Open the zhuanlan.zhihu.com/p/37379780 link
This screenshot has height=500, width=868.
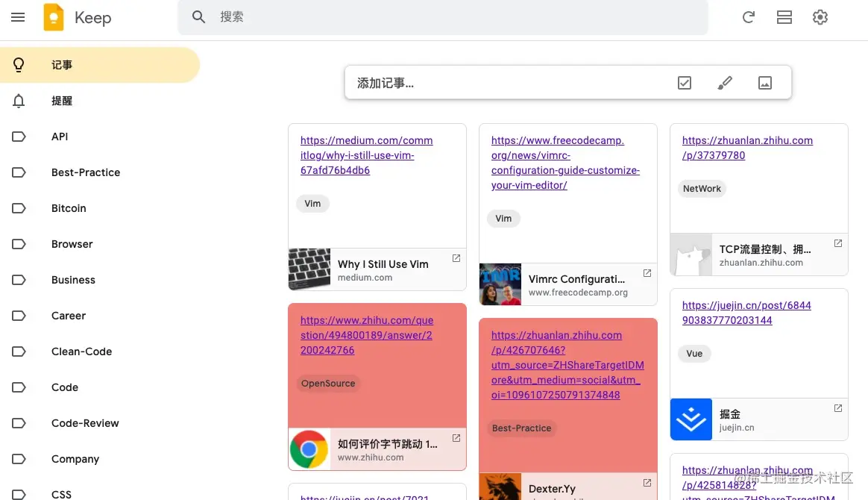[x=747, y=148]
